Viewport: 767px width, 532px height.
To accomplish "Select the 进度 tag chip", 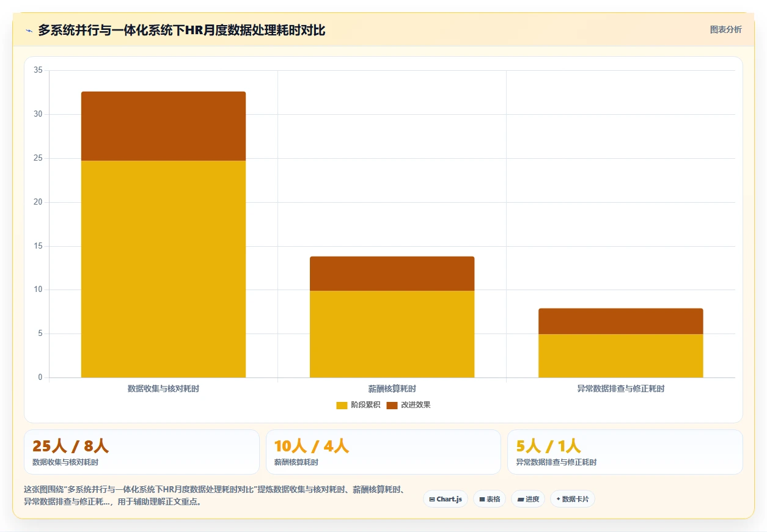I will pyautogui.click(x=528, y=499).
